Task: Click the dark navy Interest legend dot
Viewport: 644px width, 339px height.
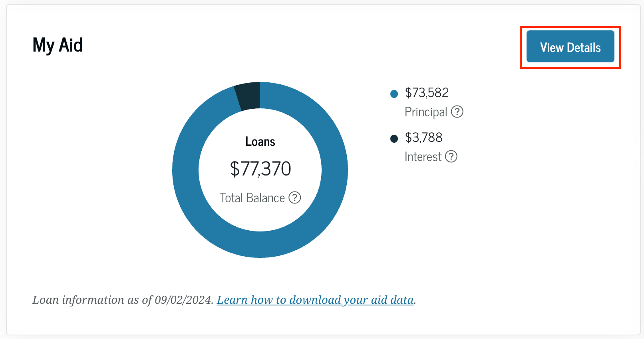Action: point(394,138)
